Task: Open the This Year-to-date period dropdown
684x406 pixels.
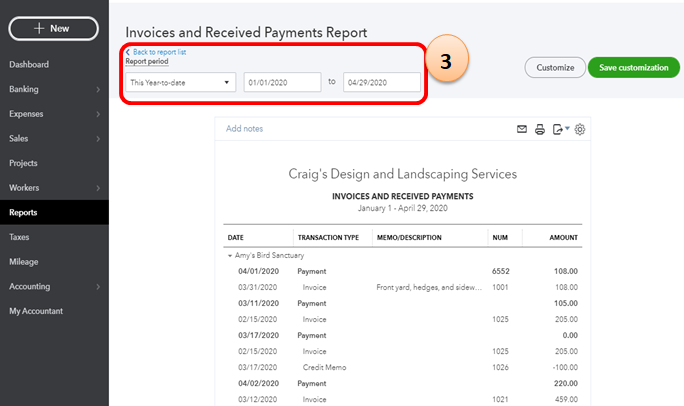Action: pyautogui.click(x=181, y=81)
